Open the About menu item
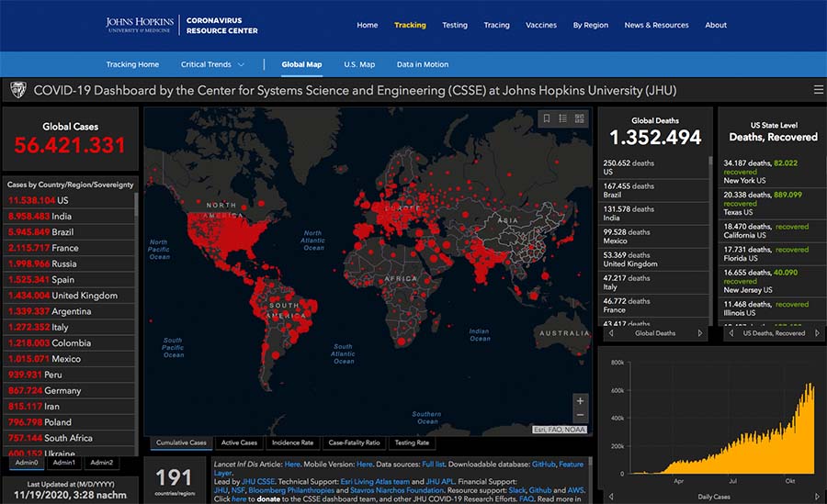827x504 pixels. (x=716, y=25)
